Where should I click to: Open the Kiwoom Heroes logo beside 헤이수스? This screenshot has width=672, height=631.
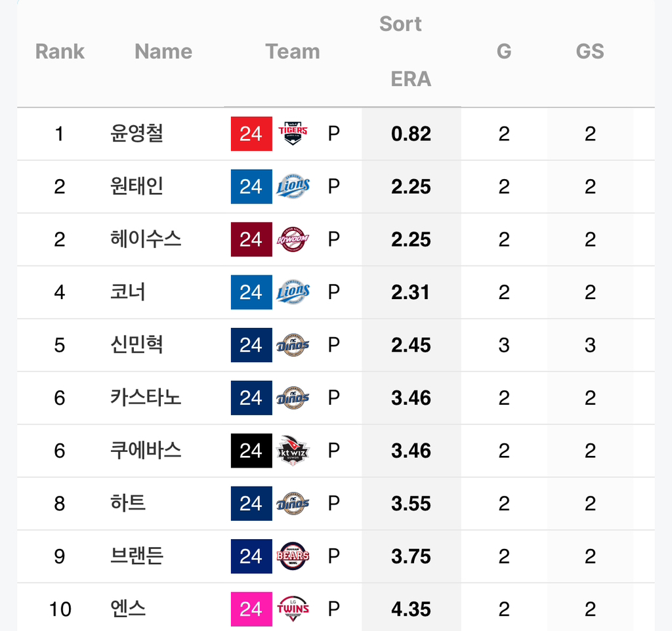click(x=293, y=239)
